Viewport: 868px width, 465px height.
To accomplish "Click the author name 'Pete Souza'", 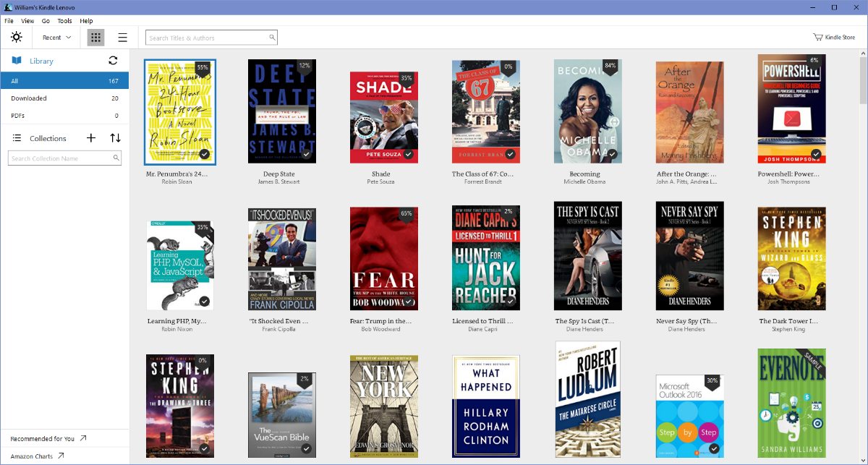I will pyautogui.click(x=381, y=182).
